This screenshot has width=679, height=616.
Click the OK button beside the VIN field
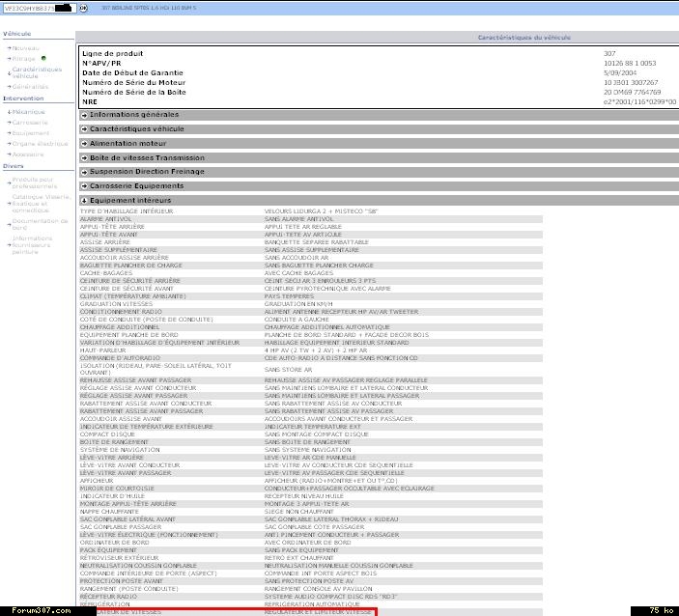pos(84,8)
